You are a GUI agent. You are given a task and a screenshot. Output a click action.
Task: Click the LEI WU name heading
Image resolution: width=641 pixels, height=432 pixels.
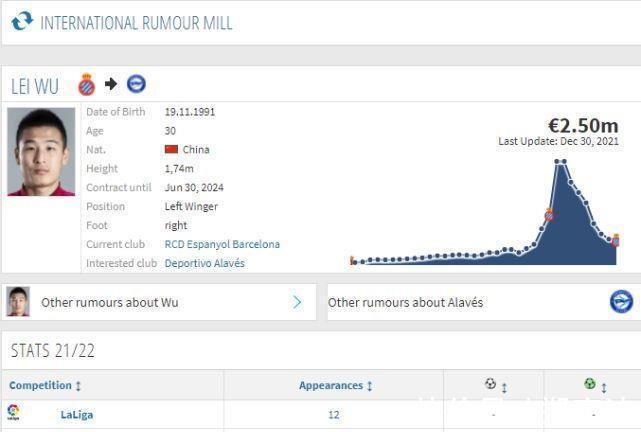[x=35, y=86]
